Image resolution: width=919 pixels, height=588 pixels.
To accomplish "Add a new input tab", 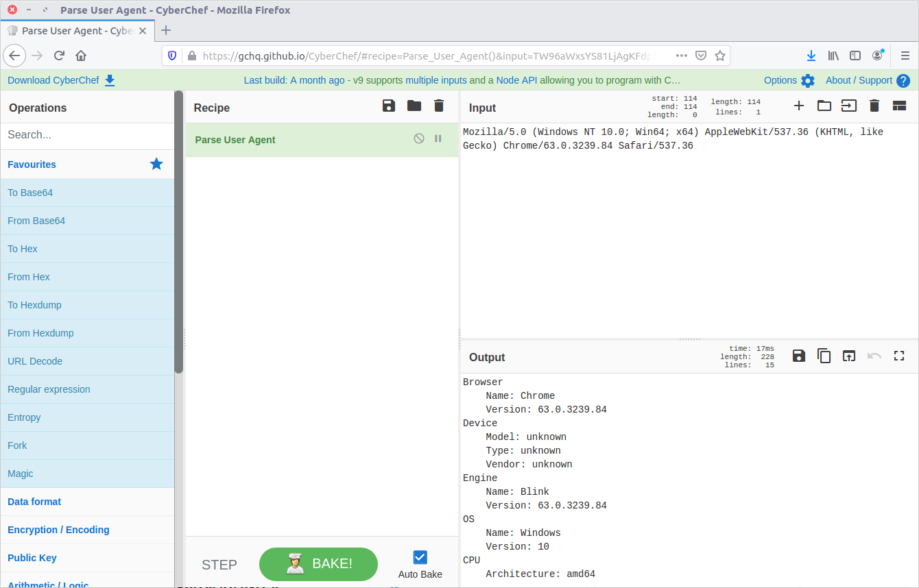I will tap(798, 106).
